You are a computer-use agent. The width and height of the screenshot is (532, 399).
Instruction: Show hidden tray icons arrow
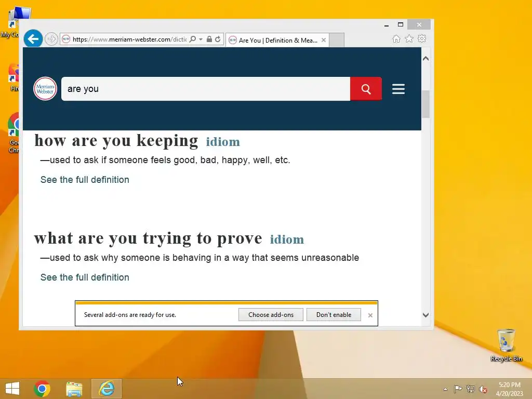[x=445, y=389]
